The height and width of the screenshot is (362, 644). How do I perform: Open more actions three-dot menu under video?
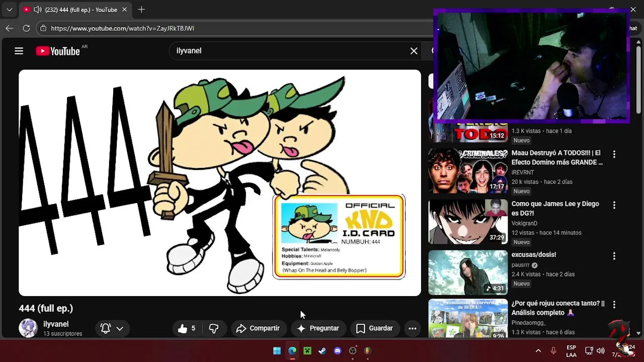tap(412, 328)
